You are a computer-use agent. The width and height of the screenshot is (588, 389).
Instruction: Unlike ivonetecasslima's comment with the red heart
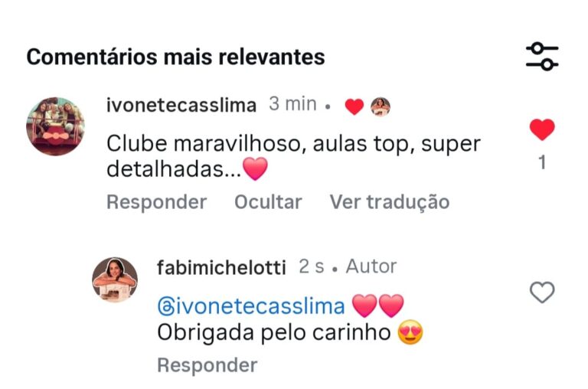point(542,129)
